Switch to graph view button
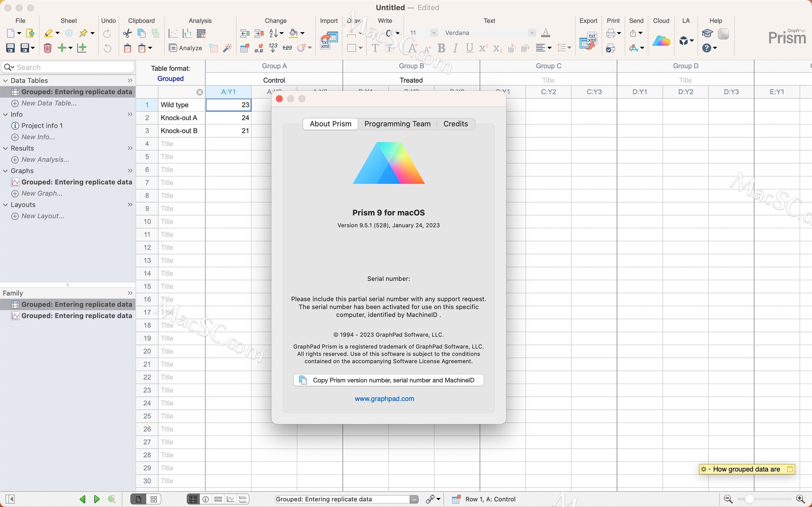This screenshot has width=812, height=507. point(230,499)
